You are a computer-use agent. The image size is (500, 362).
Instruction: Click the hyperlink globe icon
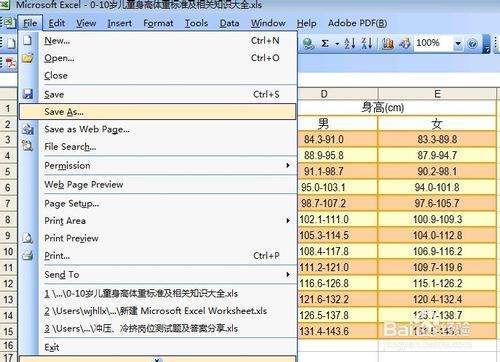(x=308, y=44)
